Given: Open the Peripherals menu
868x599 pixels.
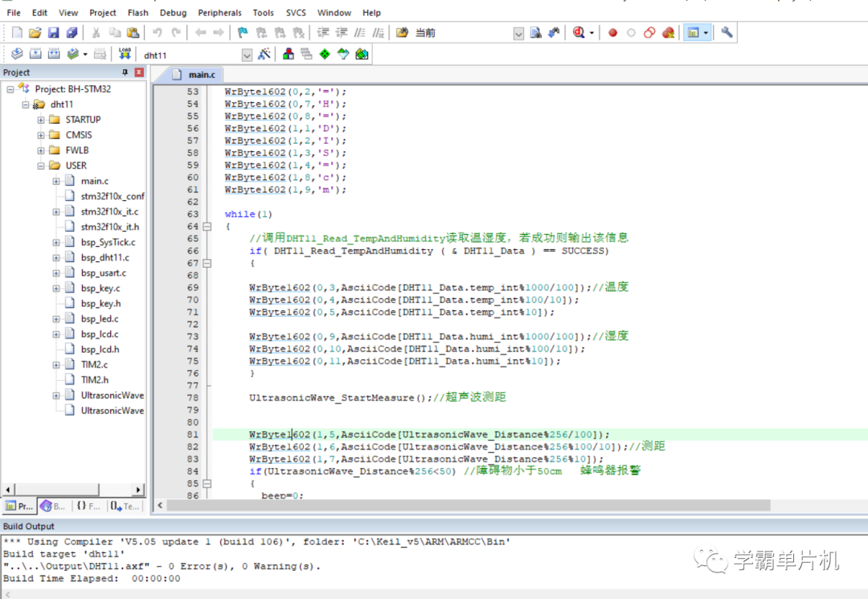Looking at the screenshot, I should 219,12.
